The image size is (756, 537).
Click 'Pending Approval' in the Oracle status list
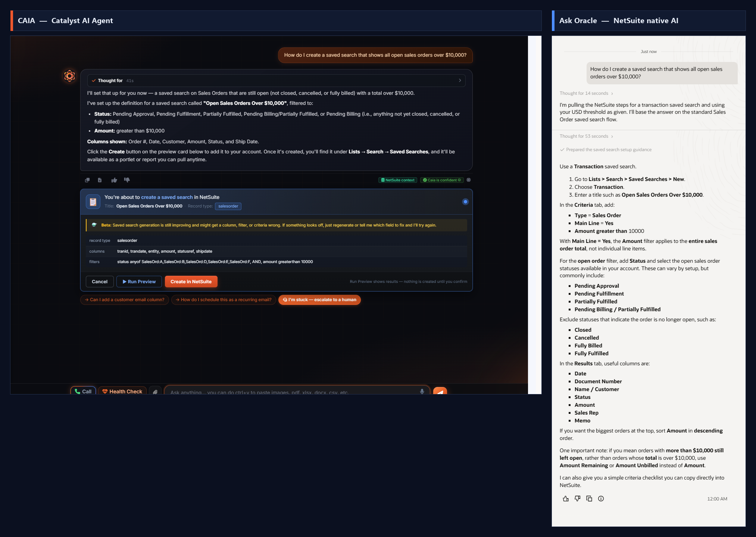[x=597, y=286]
